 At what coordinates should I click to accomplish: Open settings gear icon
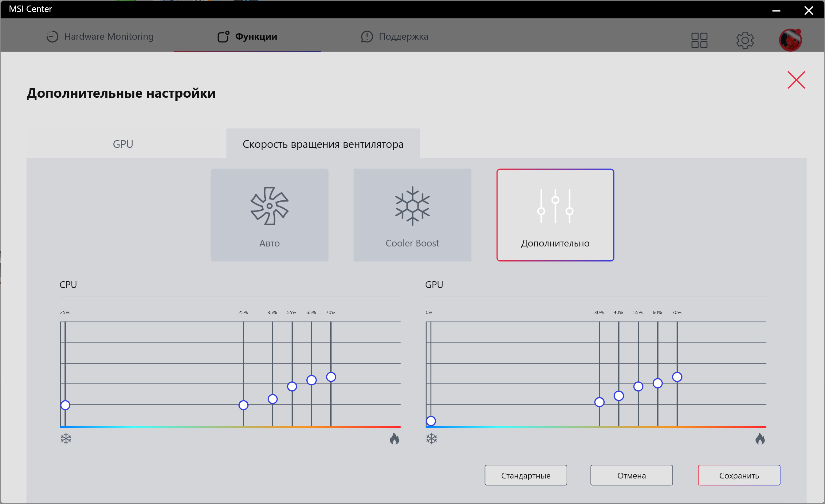tap(744, 40)
